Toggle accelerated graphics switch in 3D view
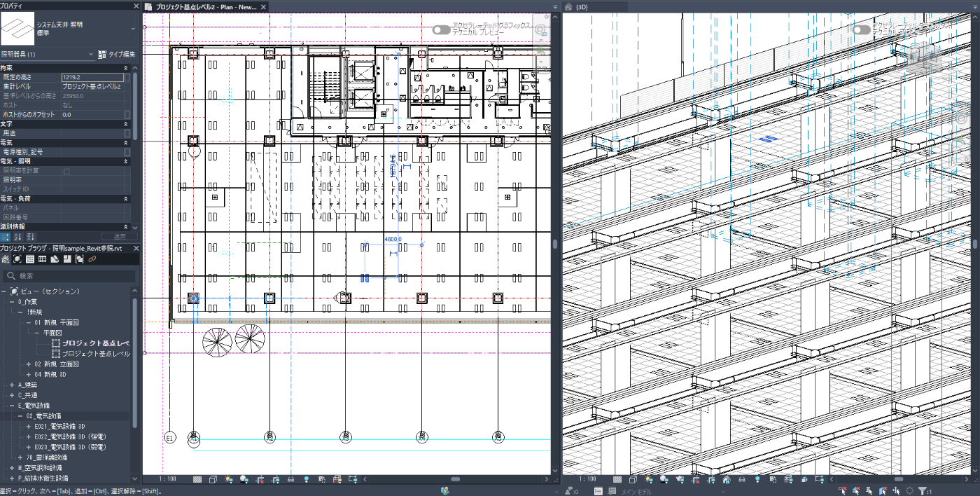Image resolution: width=980 pixels, height=496 pixels. click(861, 30)
